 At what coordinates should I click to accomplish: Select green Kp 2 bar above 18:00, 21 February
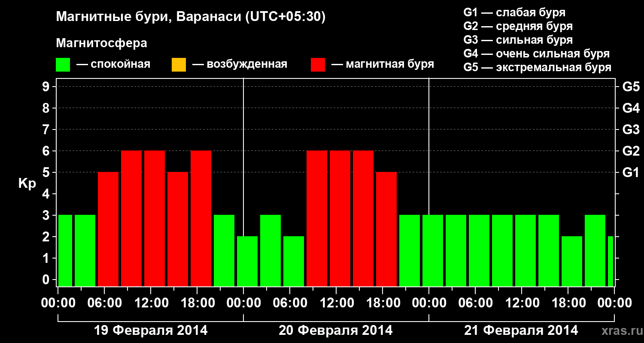tap(572, 262)
